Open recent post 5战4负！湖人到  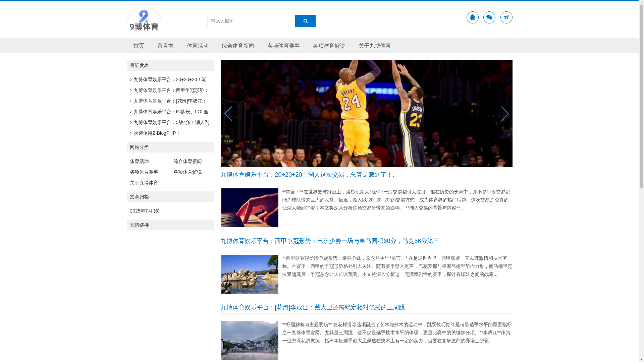171,122
